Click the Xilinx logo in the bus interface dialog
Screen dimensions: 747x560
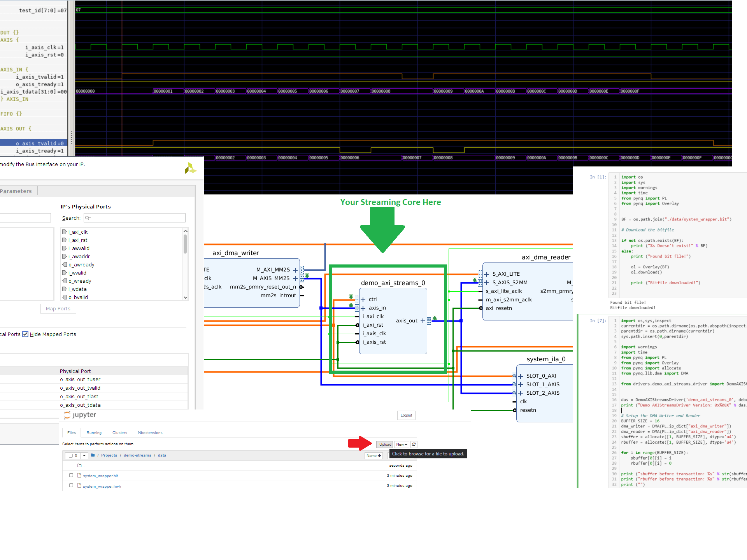pyautogui.click(x=190, y=168)
